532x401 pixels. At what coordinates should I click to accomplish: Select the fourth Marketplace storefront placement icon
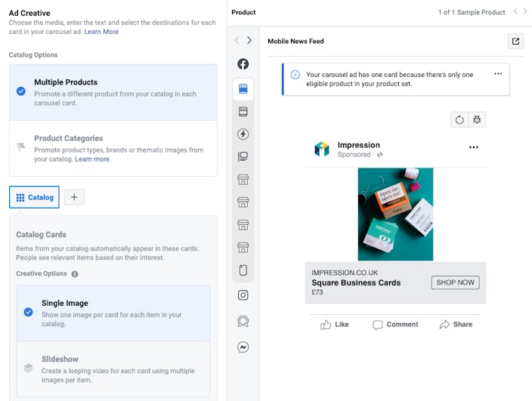click(x=243, y=248)
